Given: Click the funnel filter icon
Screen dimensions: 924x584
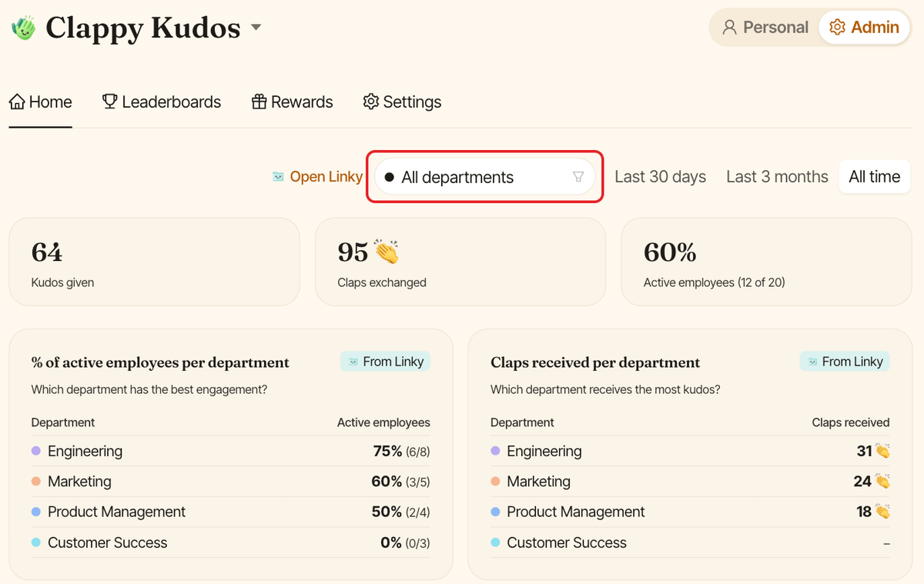Looking at the screenshot, I should tap(578, 177).
